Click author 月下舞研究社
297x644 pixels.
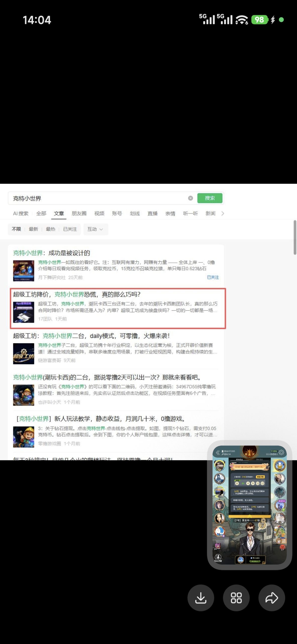click(52, 277)
